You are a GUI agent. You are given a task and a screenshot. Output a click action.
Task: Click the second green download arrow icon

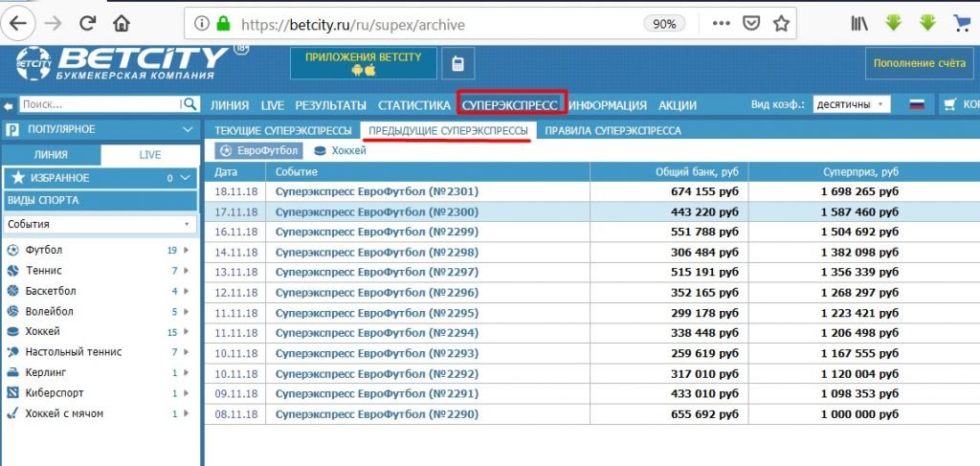point(926,23)
